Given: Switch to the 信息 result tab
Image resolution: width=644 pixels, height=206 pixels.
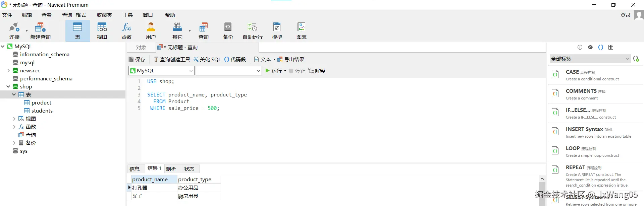Looking at the screenshot, I should (x=135, y=169).
